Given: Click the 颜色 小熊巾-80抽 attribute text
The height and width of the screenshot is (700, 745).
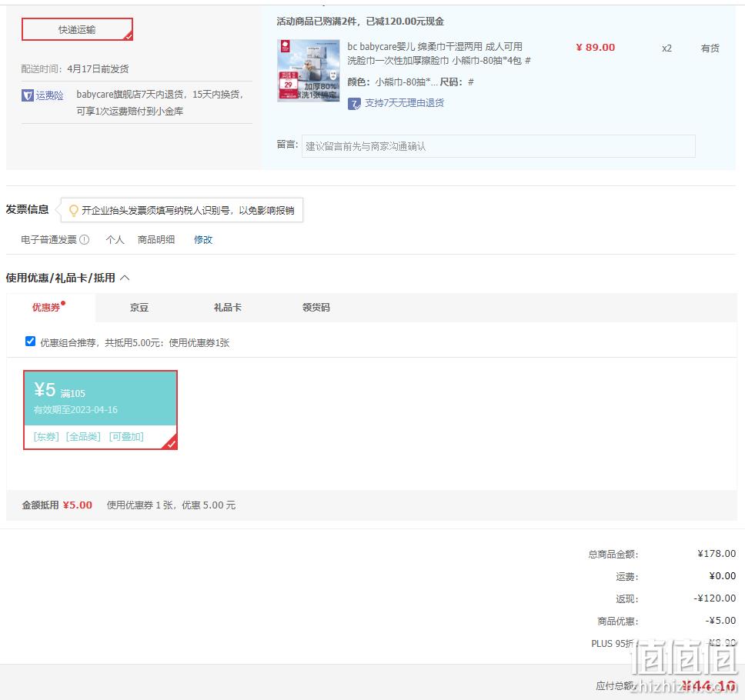Looking at the screenshot, I should pyautogui.click(x=393, y=82).
